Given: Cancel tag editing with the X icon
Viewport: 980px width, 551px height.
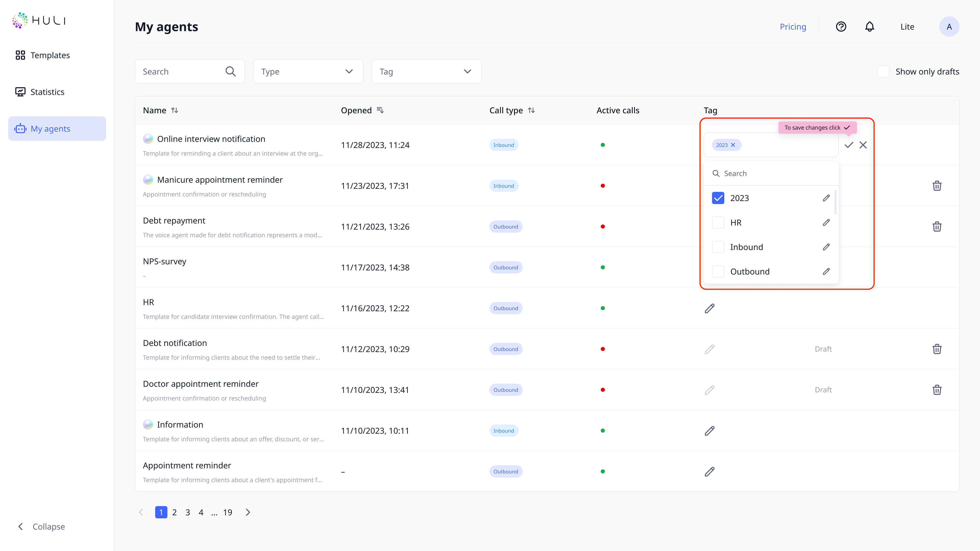Looking at the screenshot, I should (x=863, y=145).
